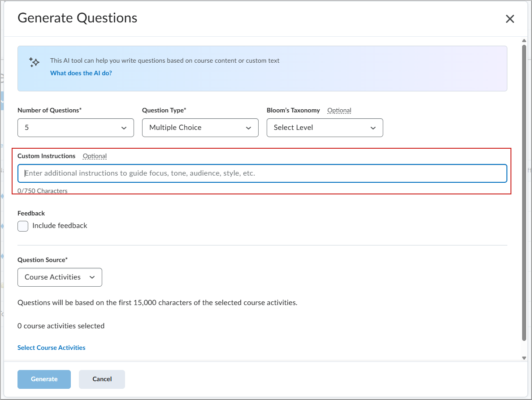Click the Number of Questions dropdown arrow
The image size is (532, 400).
coord(124,128)
